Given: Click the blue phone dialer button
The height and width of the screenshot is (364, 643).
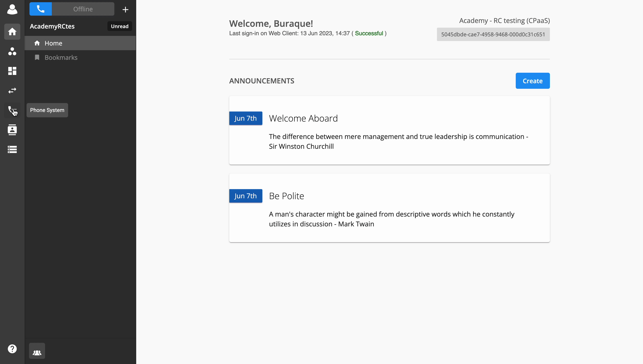Looking at the screenshot, I should click(x=41, y=9).
